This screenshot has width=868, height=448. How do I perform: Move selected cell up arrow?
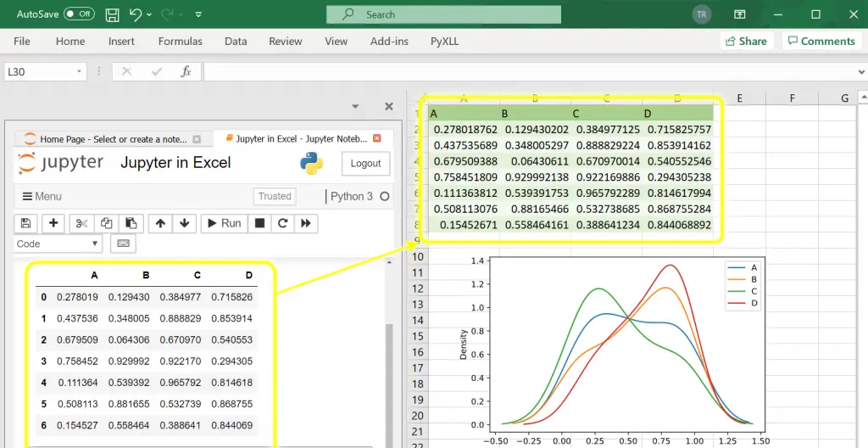click(x=160, y=223)
